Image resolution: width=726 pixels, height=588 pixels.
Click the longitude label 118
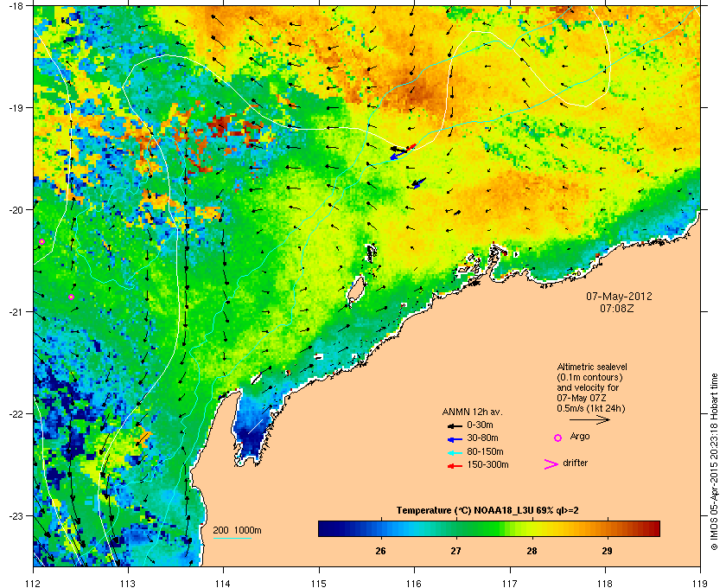(x=605, y=583)
